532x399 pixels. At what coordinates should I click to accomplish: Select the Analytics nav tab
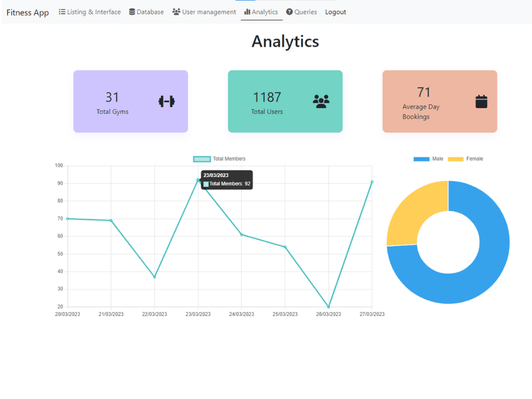261,12
